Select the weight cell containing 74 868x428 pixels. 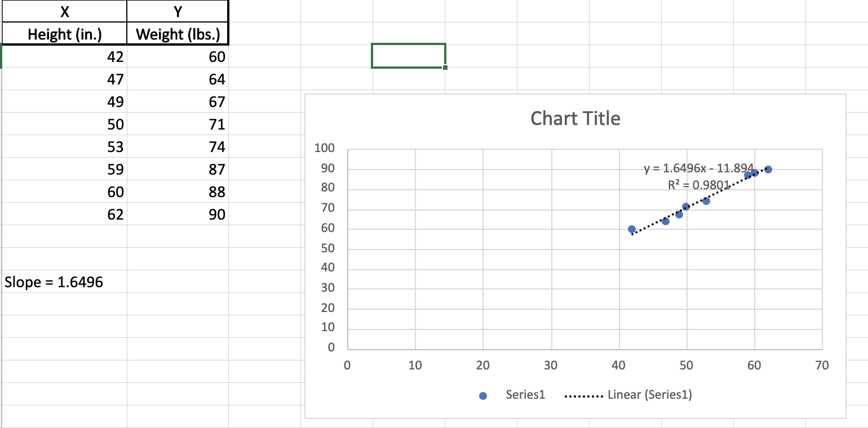(x=178, y=146)
